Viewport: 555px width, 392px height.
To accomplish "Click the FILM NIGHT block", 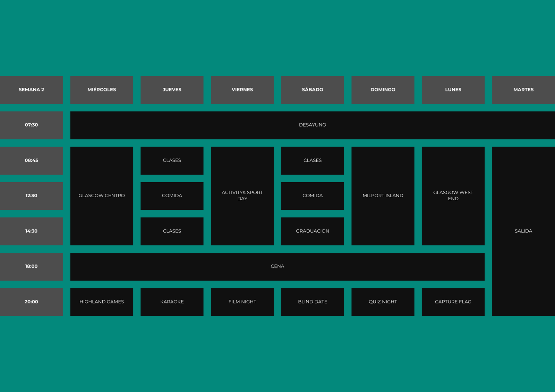I will coord(242,302).
